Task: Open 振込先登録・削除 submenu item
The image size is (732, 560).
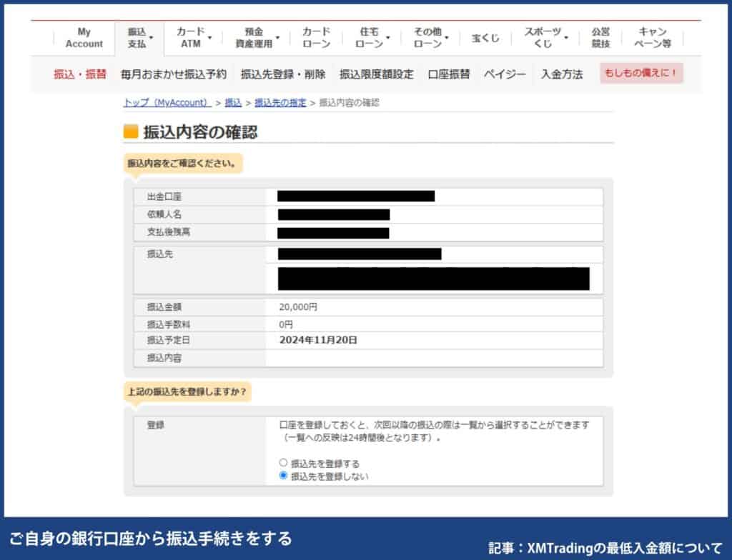Action: tap(283, 74)
